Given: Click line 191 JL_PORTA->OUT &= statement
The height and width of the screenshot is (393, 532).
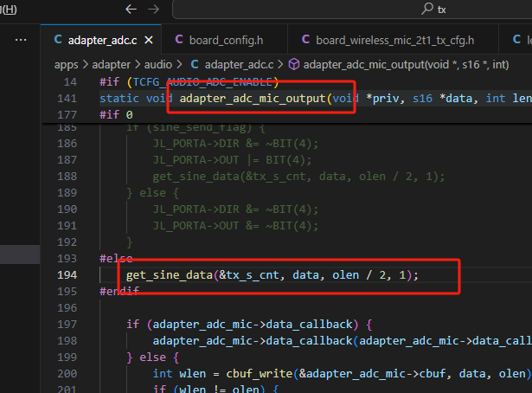Looking at the screenshot, I should [x=235, y=226].
